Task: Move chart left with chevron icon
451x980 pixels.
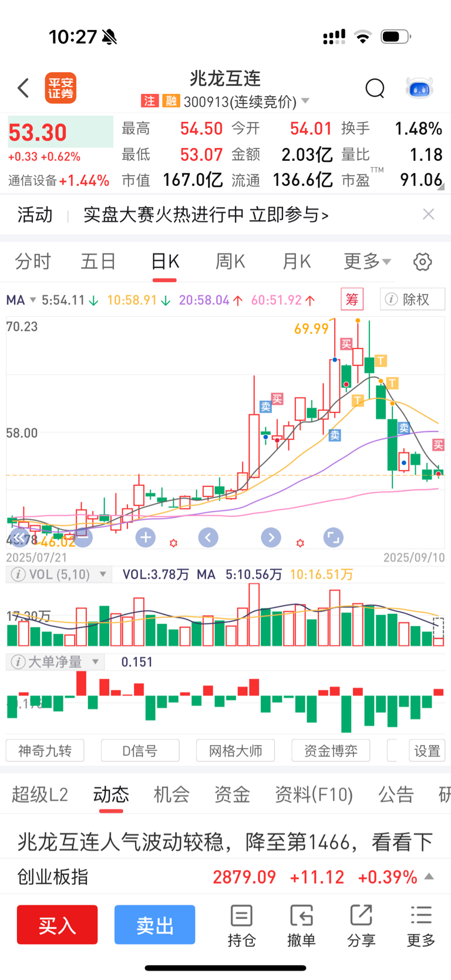Action: (x=208, y=537)
